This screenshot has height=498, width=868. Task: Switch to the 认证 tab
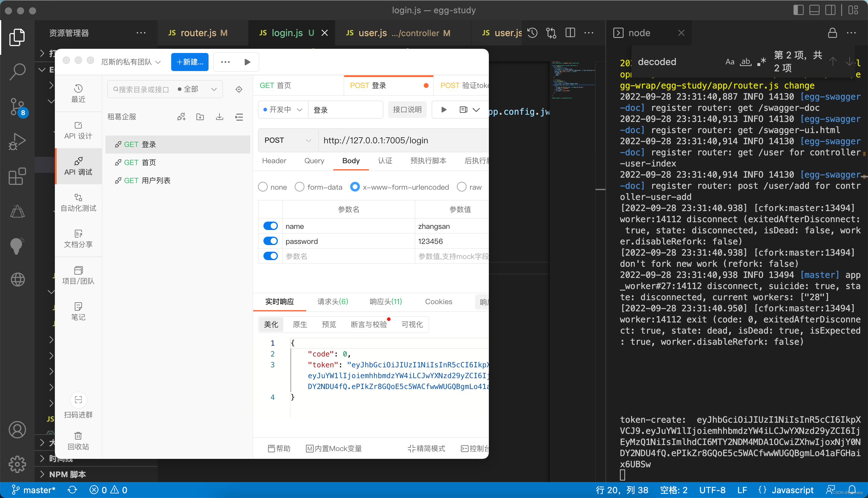point(385,161)
